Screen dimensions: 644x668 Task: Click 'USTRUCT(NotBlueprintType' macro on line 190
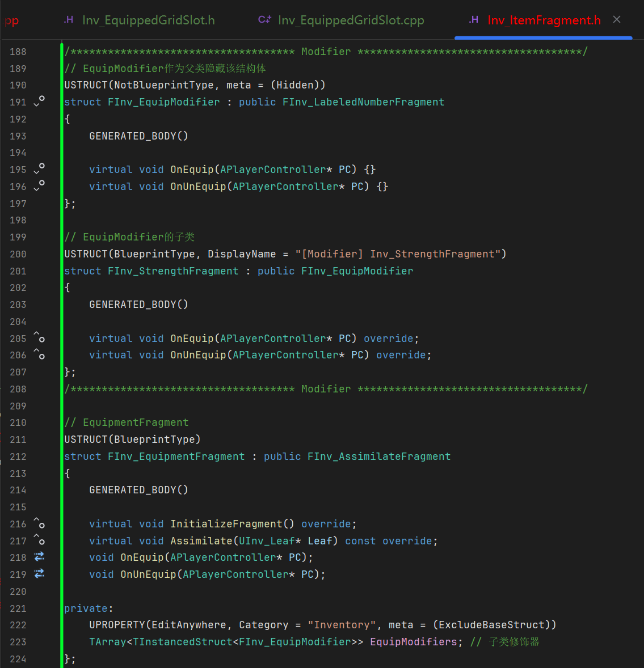click(139, 85)
